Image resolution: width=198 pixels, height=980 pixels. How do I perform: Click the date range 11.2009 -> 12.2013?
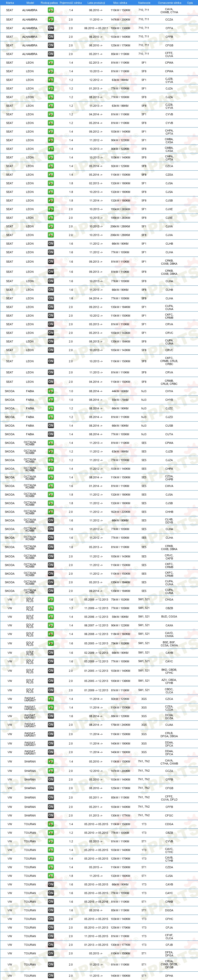tap(96, 608)
